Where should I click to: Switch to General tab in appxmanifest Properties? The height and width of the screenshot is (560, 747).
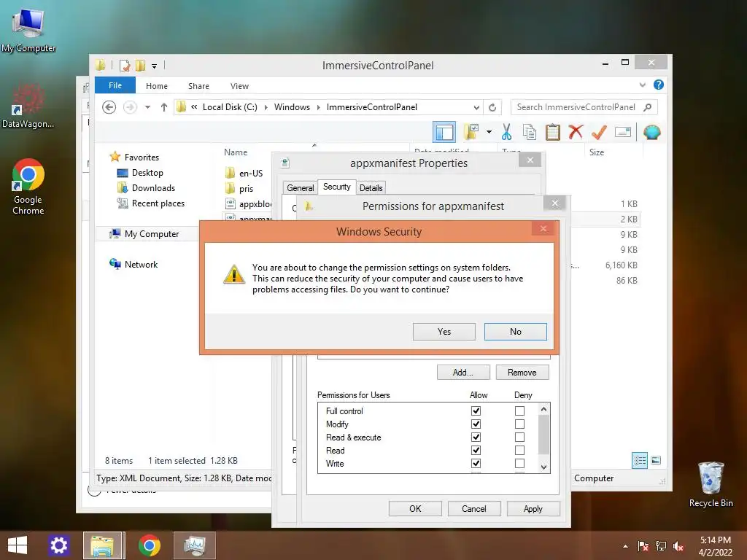pyautogui.click(x=300, y=187)
